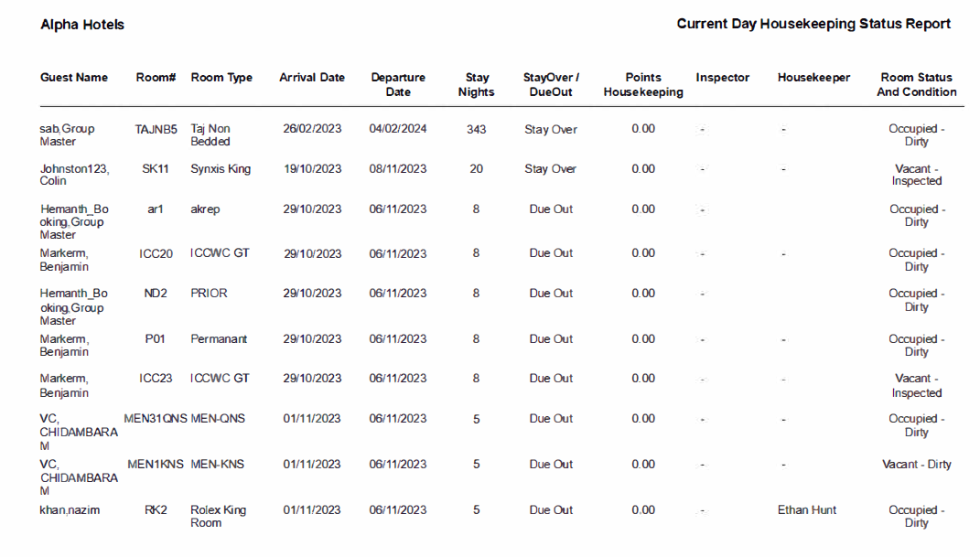Click the Points Housekeeping column header

click(x=642, y=84)
